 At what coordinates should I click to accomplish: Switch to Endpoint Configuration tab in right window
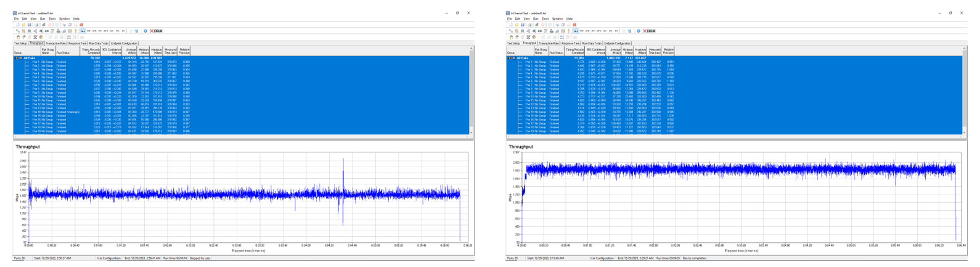(618, 43)
